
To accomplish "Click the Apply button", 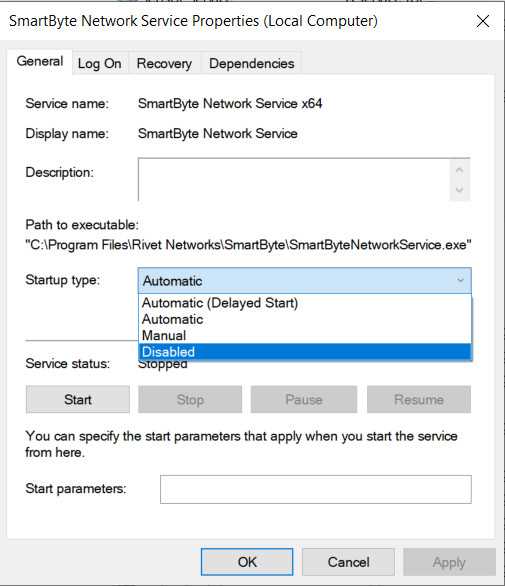I will (x=449, y=562).
